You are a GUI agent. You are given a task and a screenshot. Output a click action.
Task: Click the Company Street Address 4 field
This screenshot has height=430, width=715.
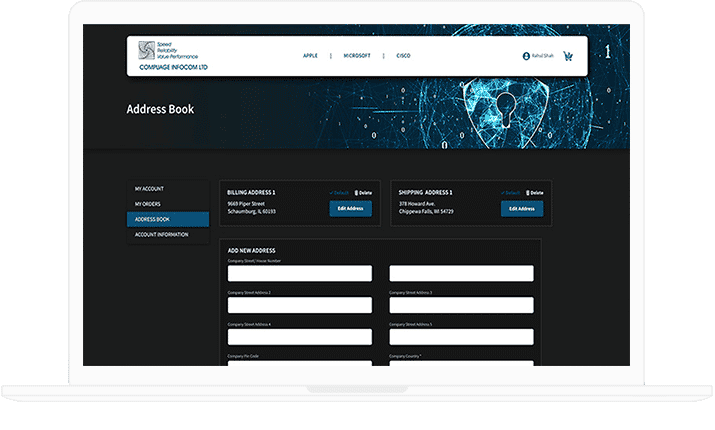[x=299, y=337]
